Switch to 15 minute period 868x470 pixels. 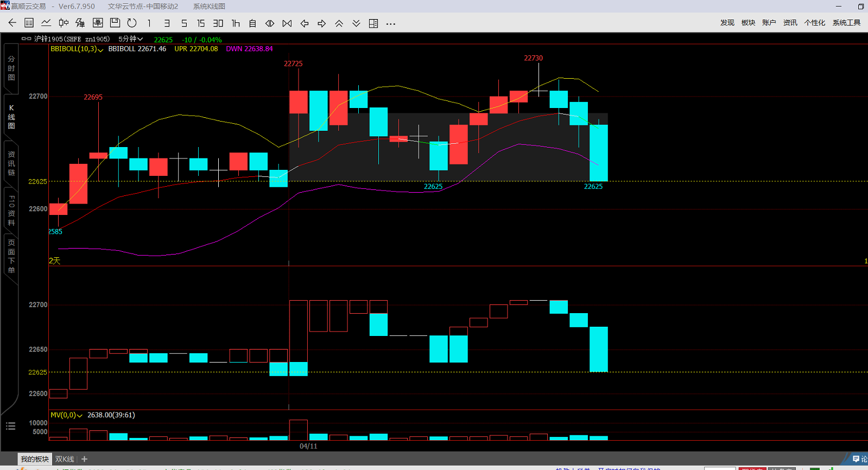tap(201, 23)
